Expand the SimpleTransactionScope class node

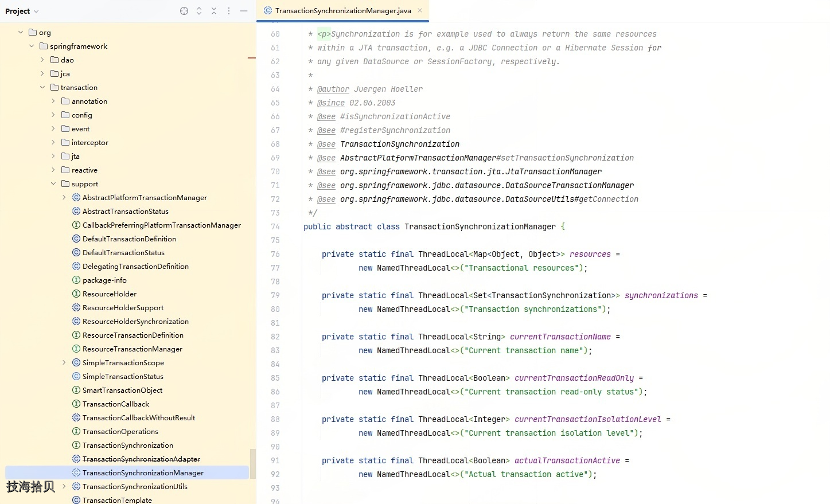coord(64,363)
